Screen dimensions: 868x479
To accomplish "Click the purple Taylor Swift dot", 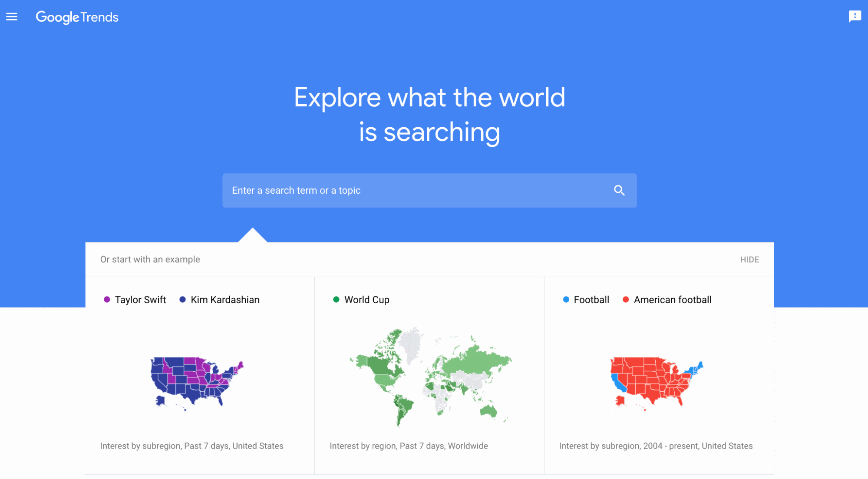I will [107, 300].
